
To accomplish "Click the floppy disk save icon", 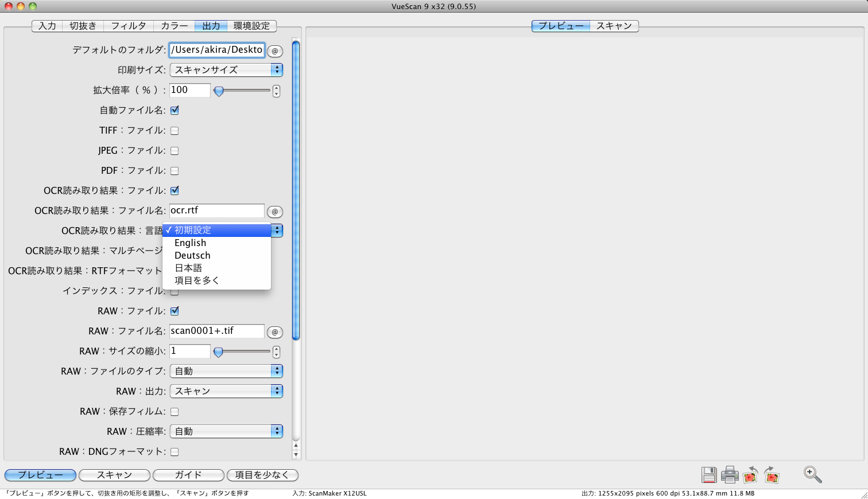I will [709, 475].
